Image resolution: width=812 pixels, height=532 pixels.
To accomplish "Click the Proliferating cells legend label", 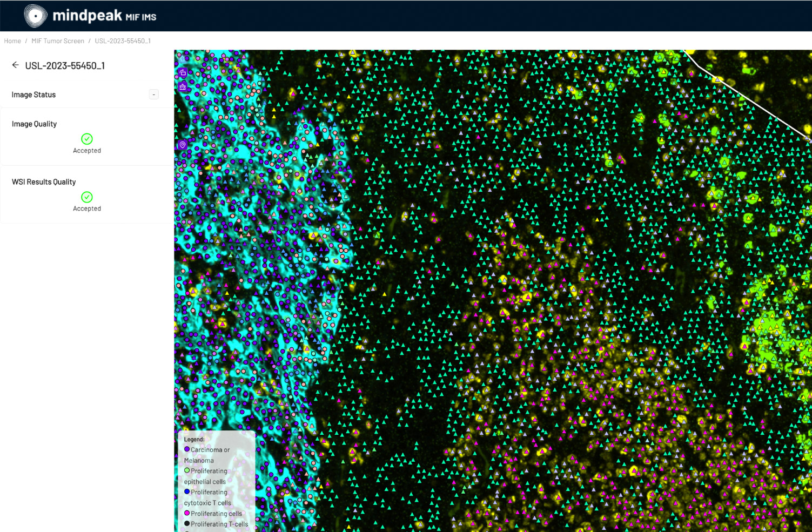I will tap(216, 514).
